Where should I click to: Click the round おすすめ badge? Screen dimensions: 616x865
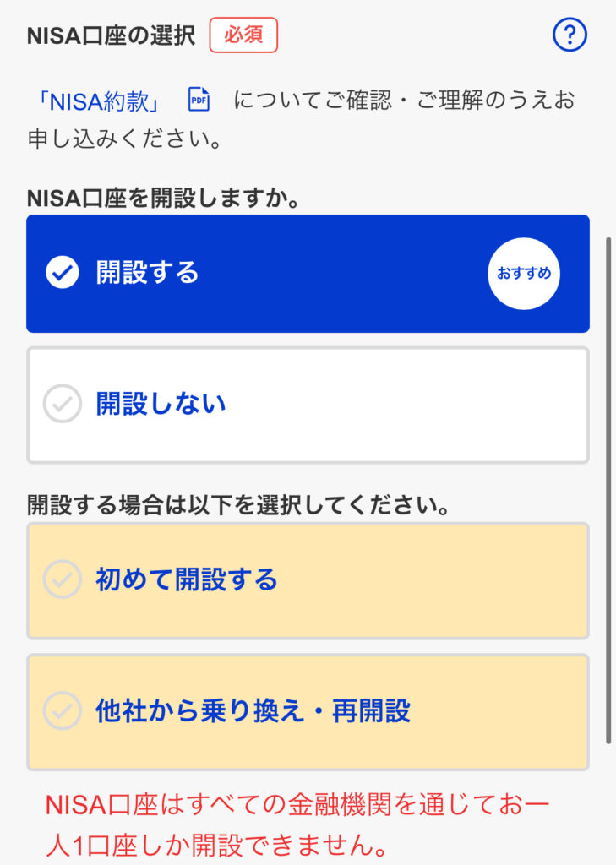coord(523,274)
